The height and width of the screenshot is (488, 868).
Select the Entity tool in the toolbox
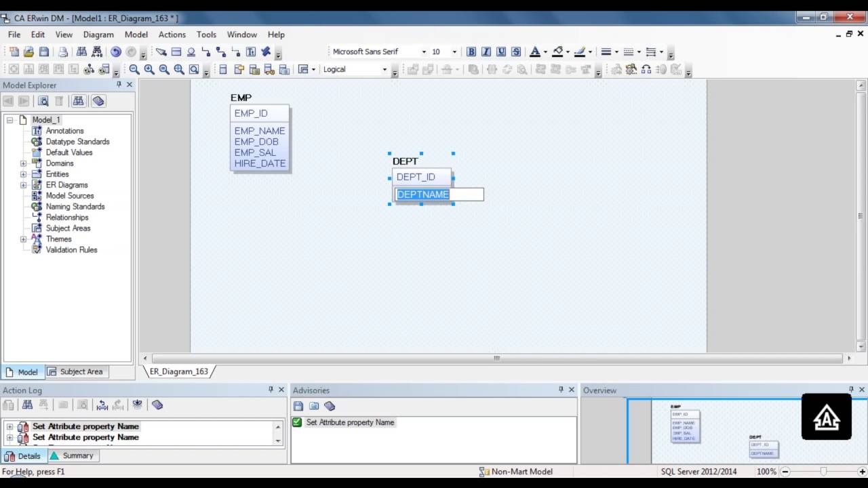pos(176,52)
